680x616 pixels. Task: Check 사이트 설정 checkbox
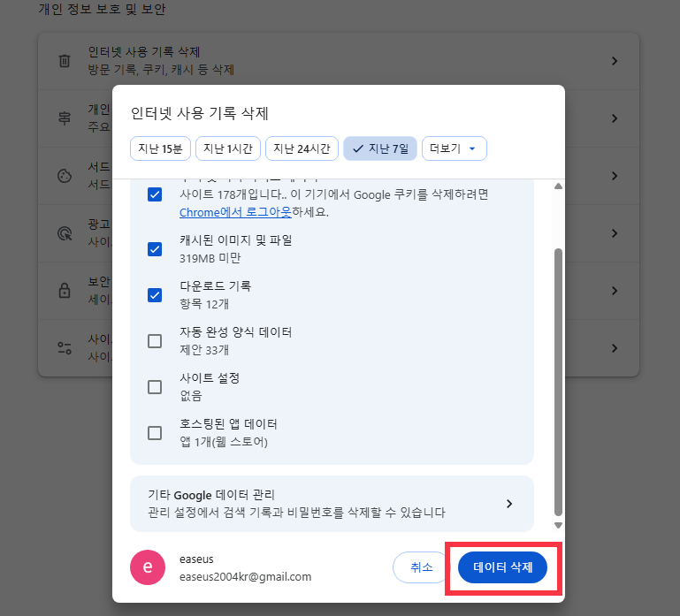[155, 387]
